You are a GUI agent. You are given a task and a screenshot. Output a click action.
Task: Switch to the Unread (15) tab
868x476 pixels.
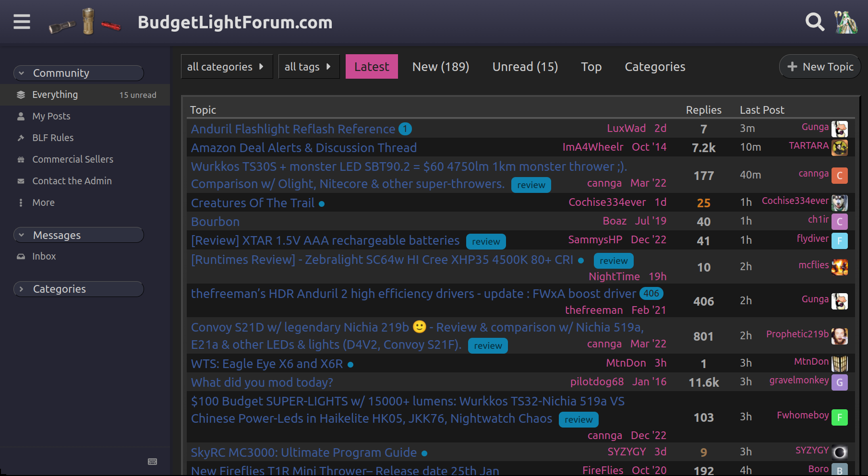(525, 67)
